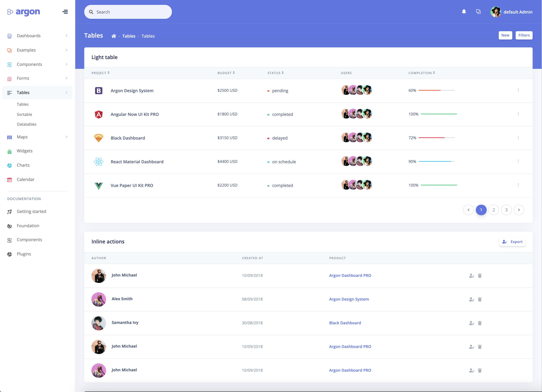Open options menu for React Material Dashboard row
This screenshot has width=542, height=392.
tap(518, 161)
